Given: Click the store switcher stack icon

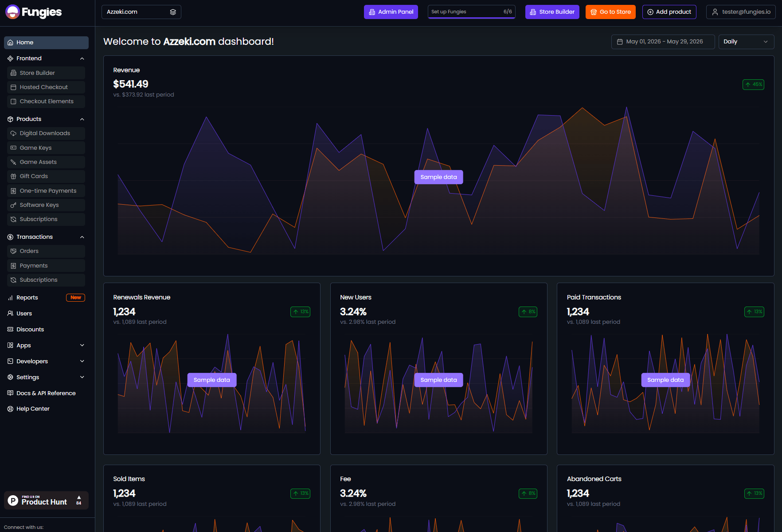Looking at the screenshot, I should pos(173,12).
